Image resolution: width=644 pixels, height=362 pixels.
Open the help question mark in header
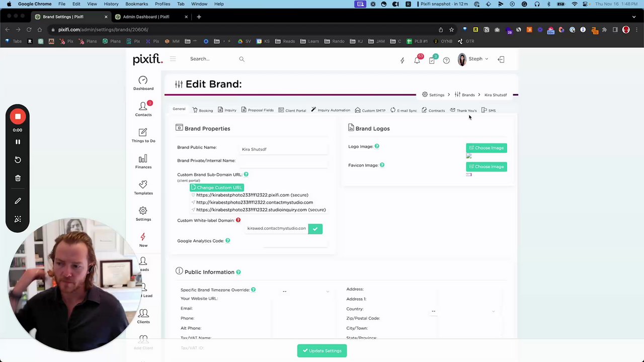446,60
